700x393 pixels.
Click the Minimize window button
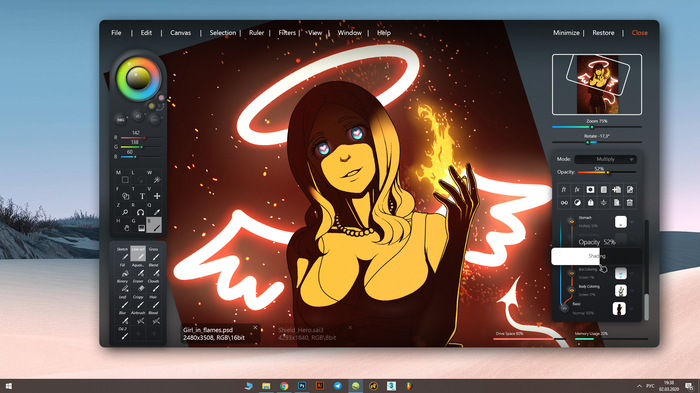point(566,33)
